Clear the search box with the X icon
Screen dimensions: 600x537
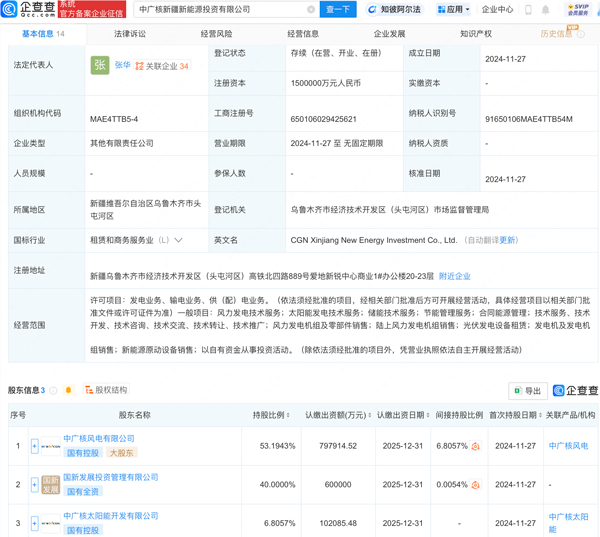pyautogui.click(x=311, y=10)
